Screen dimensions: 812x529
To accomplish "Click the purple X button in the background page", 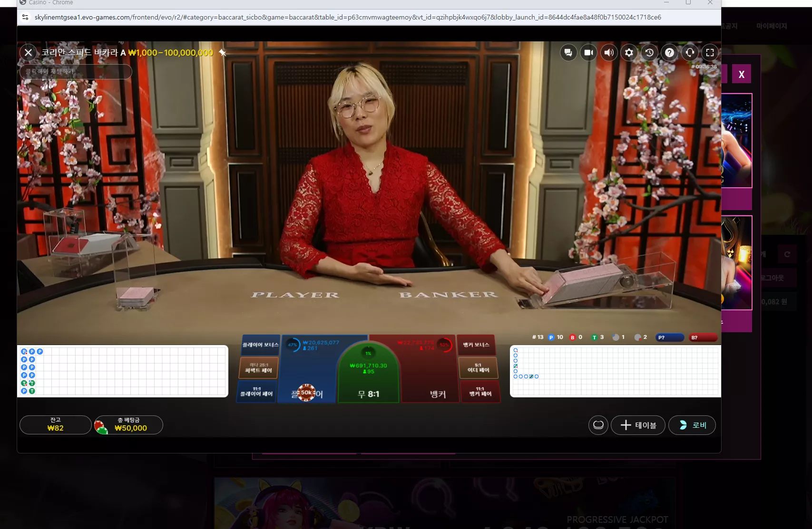I will (x=741, y=74).
